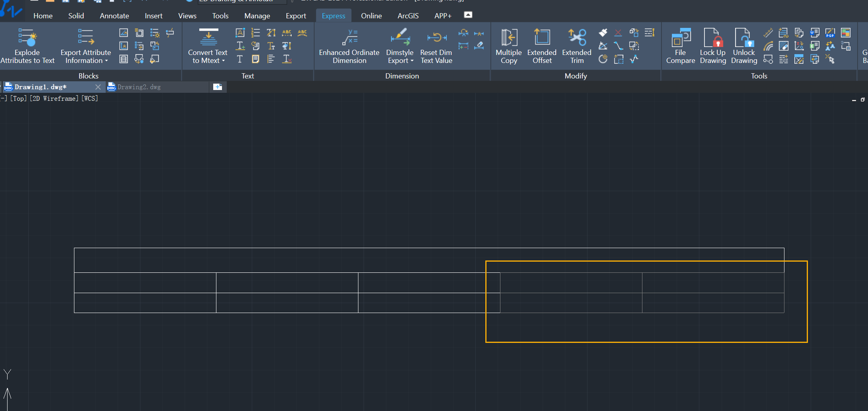
Task: Open the APP+ ribbon tab
Action: coord(443,16)
